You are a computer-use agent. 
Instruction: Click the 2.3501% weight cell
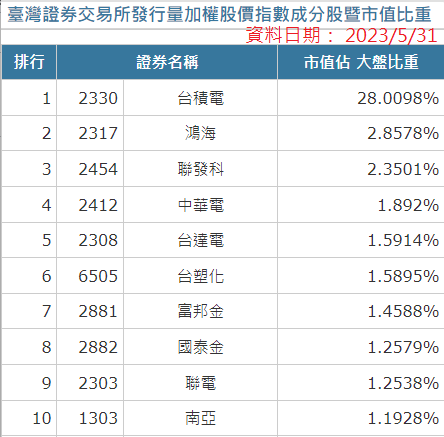click(361, 169)
